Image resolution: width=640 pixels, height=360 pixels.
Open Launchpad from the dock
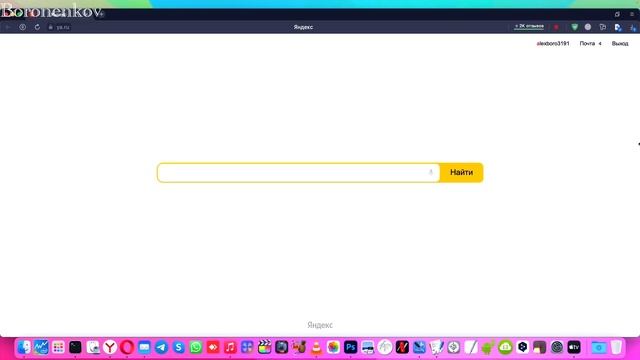point(58,347)
